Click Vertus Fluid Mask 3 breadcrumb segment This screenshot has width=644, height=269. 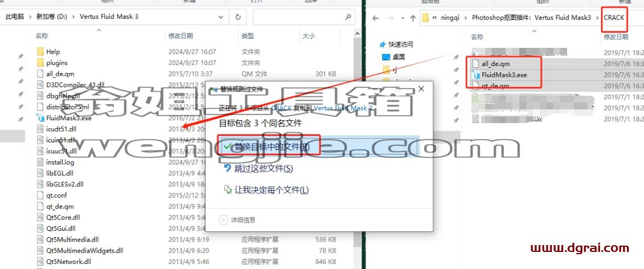(109, 17)
